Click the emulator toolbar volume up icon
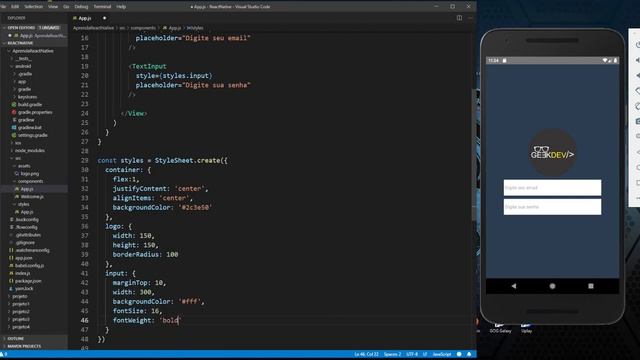 click(x=637, y=60)
